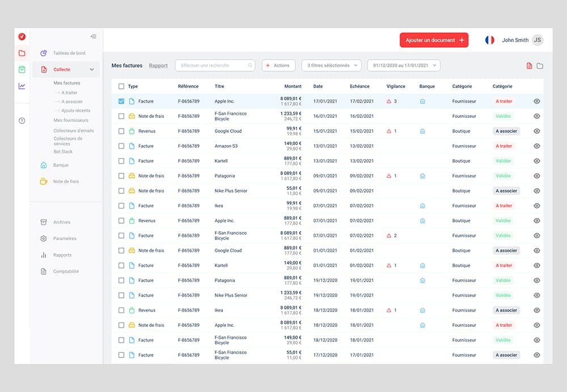Switch to the Rapport tab

[x=158, y=65]
